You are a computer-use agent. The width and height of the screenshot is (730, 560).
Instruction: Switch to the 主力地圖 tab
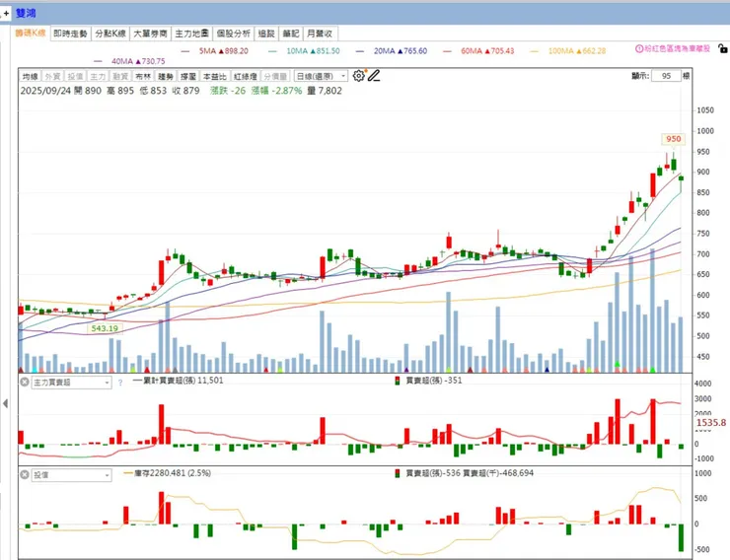tap(191, 34)
